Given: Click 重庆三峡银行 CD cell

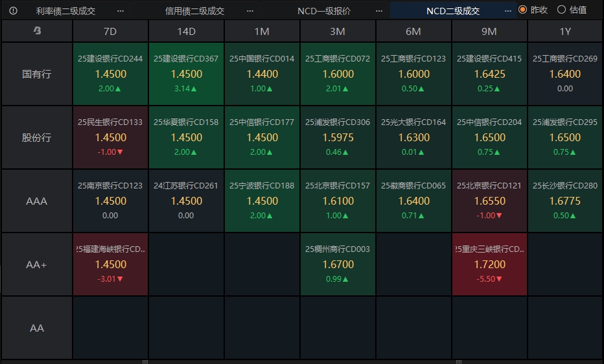Looking at the screenshot, I should pyautogui.click(x=489, y=264).
